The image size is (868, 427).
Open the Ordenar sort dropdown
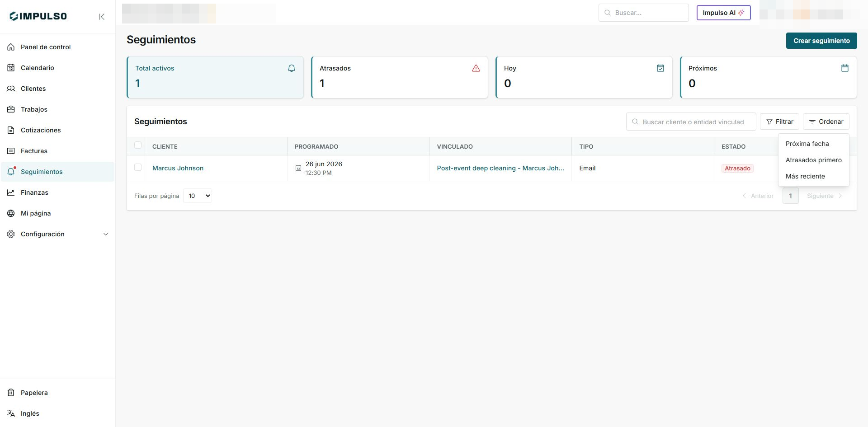(x=826, y=122)
